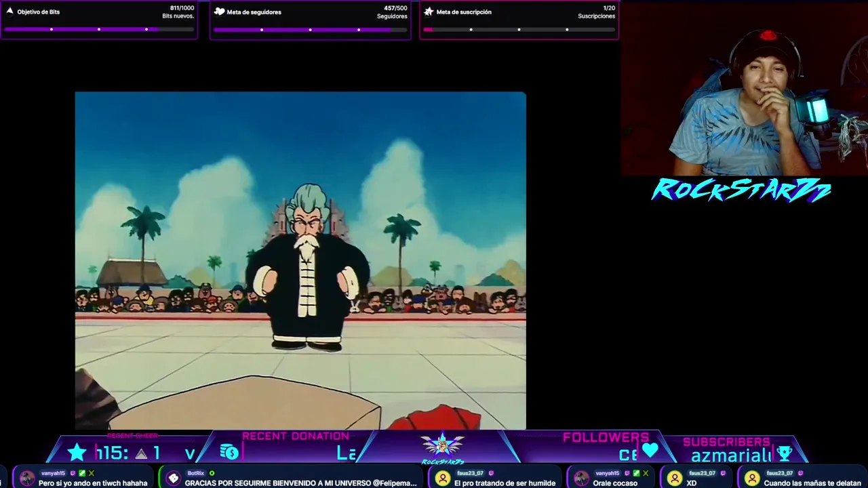This screenshot has width=868, height=488.
Task: Click the star icon beside Meta de suscripción
Action: [x=429, y=12]
